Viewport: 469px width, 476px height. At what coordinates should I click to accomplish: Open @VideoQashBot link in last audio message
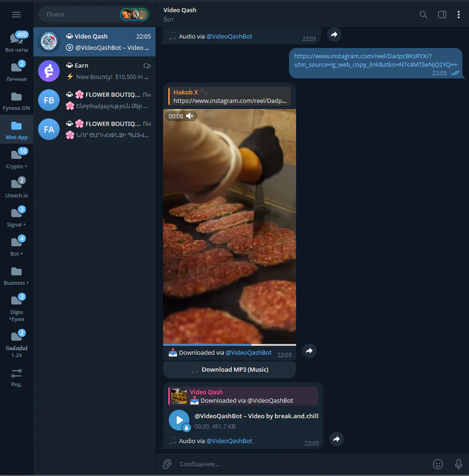(229, 441)
